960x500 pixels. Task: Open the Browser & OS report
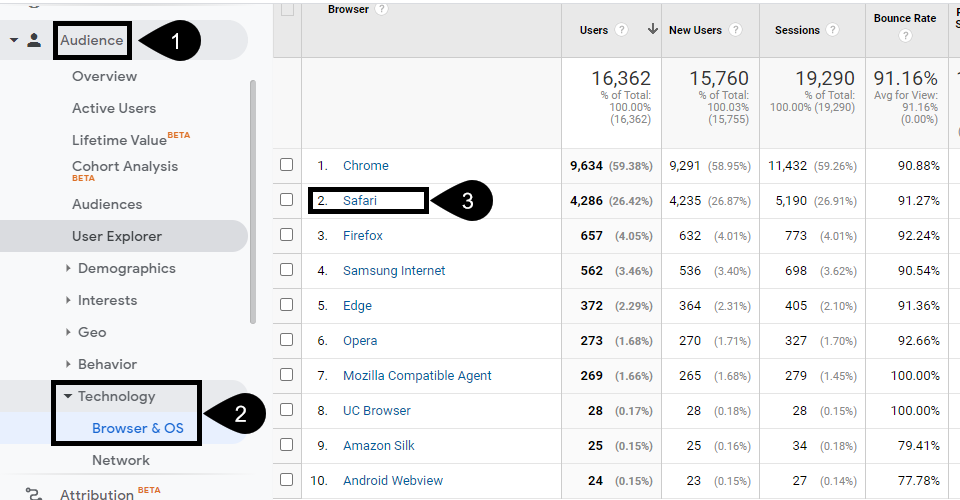point(138,428)
